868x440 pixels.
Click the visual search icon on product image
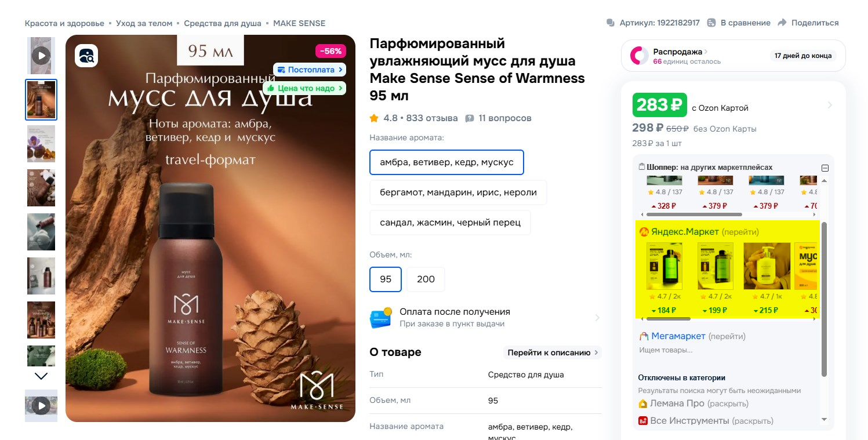(x=86, y=56)
